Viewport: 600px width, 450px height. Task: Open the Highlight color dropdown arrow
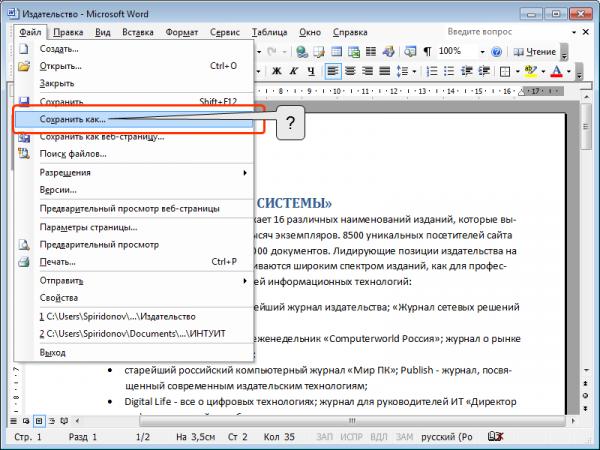543,72
